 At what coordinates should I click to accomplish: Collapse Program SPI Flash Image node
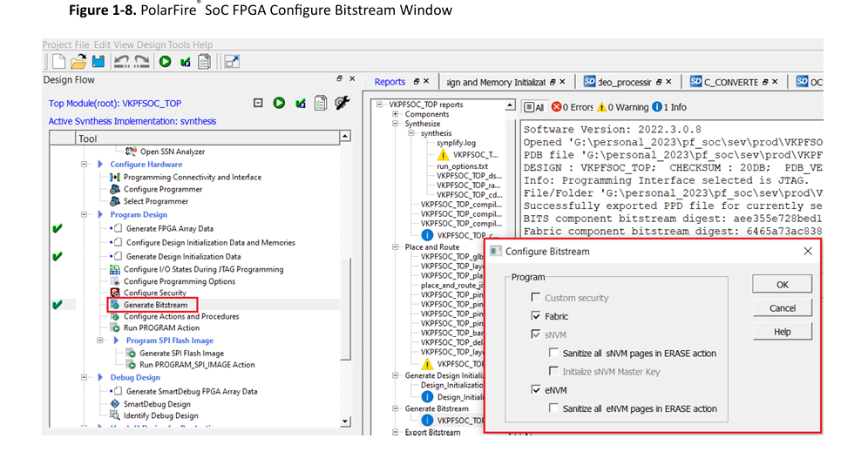[100, 341]
